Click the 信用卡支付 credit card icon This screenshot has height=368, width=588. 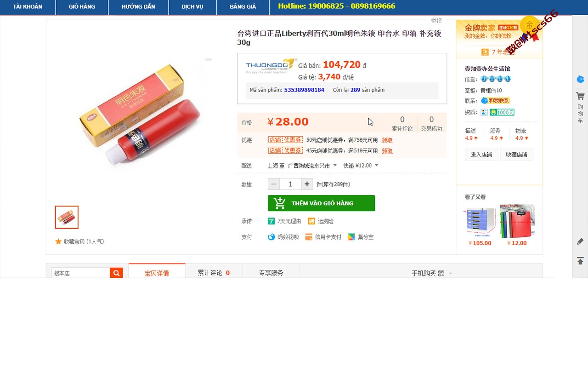point(309,237)
